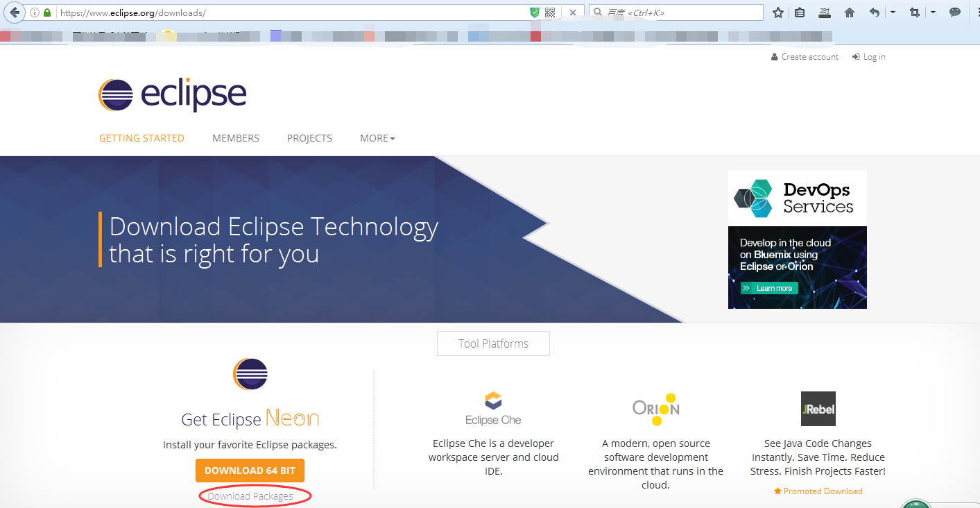Click 'Install your favorite Eclipse packages.' text
The image size is (980, 508).
tap(250, 445)
